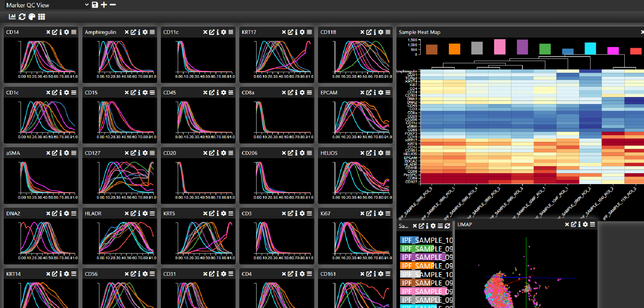Click the grid layout icon in toolbar
The height and width of the screenshot is (308, 644).
[42, 17]
